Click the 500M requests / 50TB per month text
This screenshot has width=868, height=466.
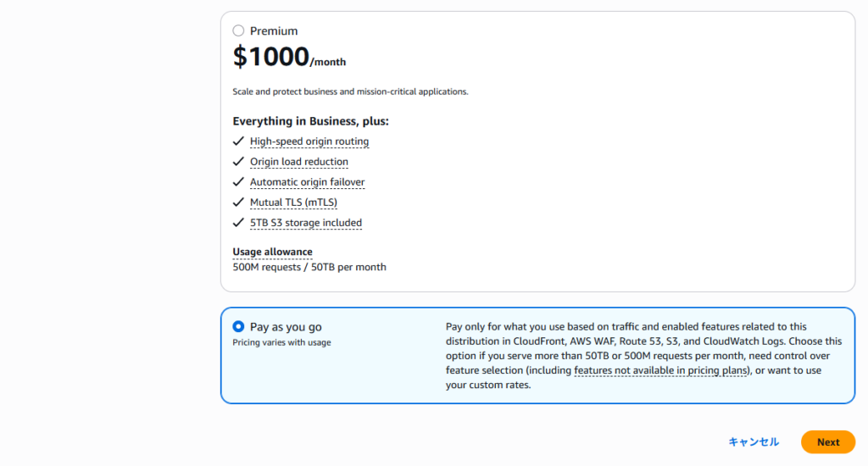[x=309, y=267]
